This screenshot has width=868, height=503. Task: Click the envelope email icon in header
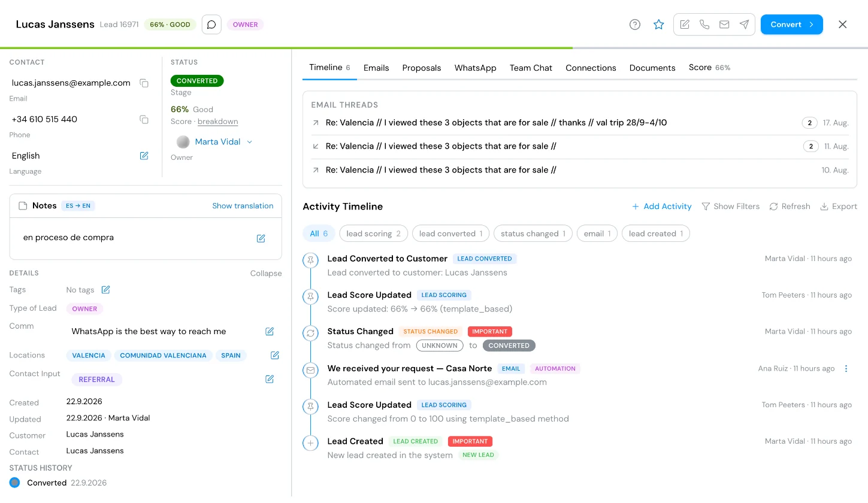[724, 25]
